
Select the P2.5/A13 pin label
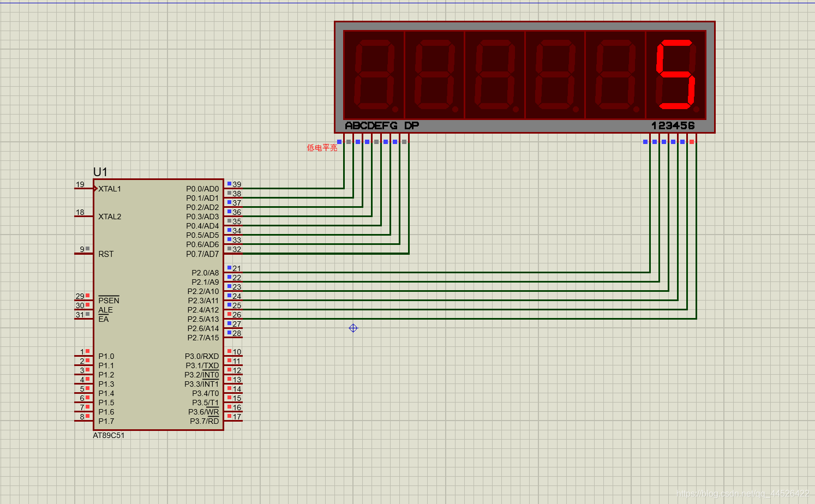(203, 319)
